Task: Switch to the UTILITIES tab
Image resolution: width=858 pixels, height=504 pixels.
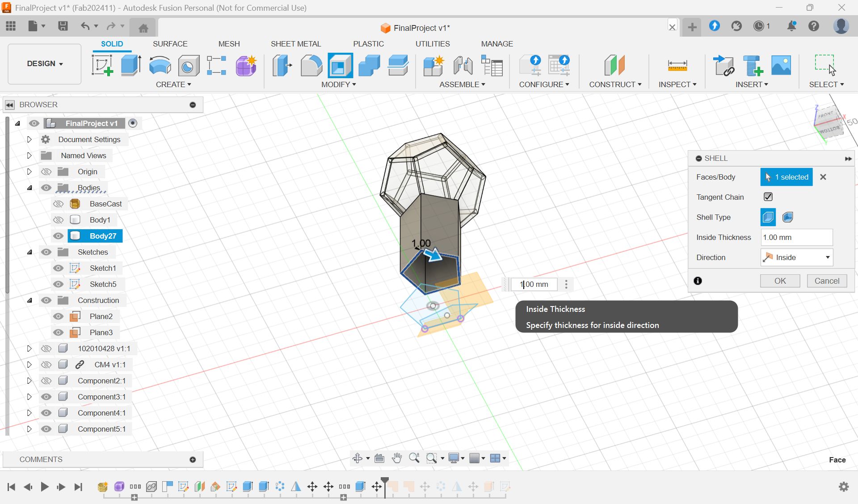Action: tap(433, 44)
